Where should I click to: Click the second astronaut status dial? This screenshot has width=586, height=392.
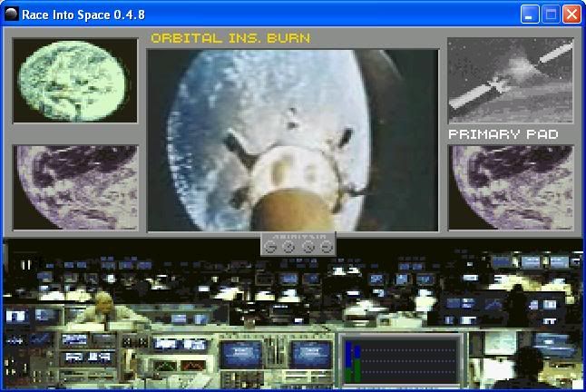288,247
